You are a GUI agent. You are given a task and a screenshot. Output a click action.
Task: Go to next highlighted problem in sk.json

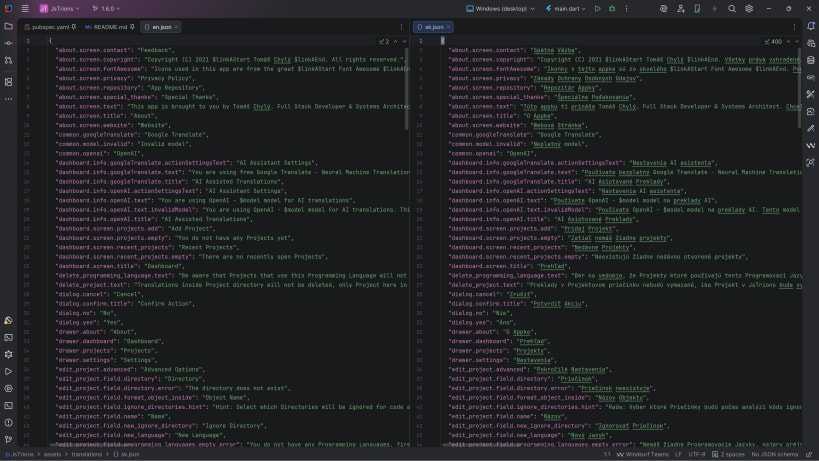(797, 41)
